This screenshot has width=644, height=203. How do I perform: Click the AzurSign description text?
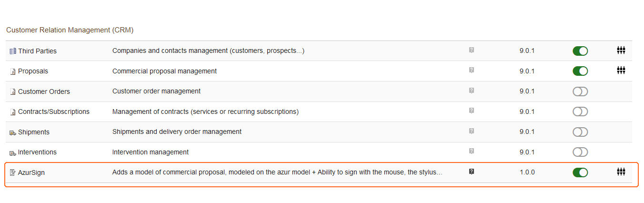click(x=278, y=173)
